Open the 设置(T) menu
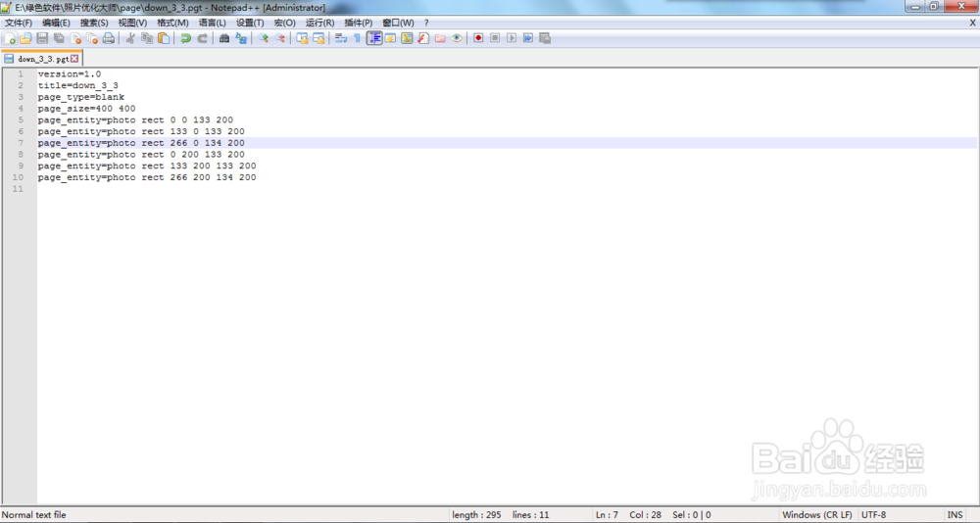 click(250, 23)
